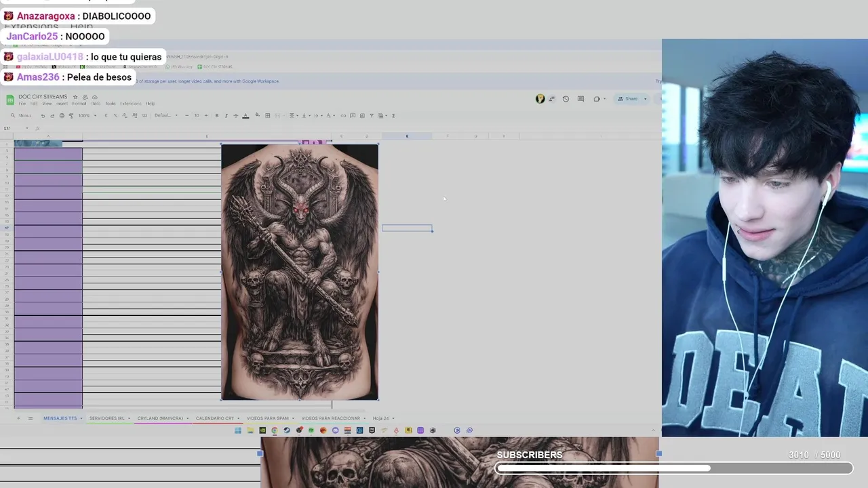868x488 pixels.
Task: Open the borders tool
Action: (268, 115)
